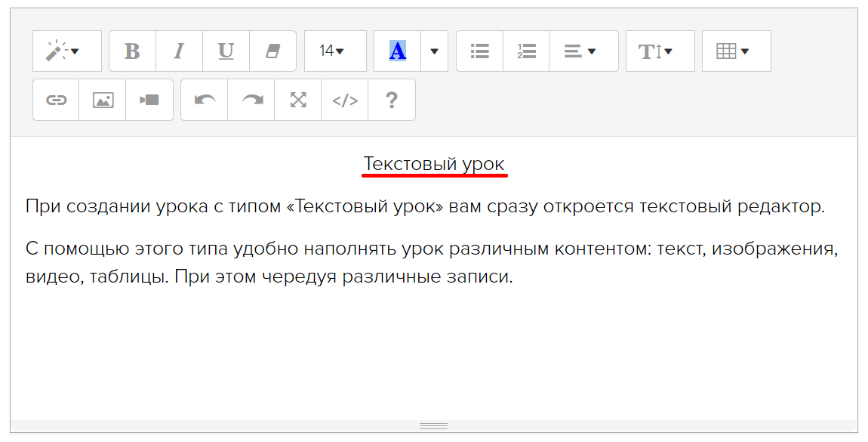Toggle italic text formatting
This screenshot has width=868, height=442.
pos(180,51)
